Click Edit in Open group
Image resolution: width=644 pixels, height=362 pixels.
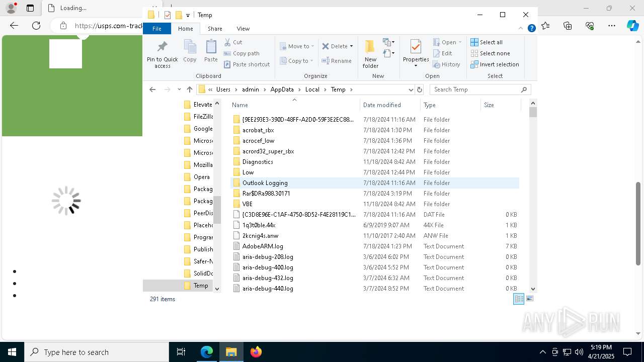[443, 53]
